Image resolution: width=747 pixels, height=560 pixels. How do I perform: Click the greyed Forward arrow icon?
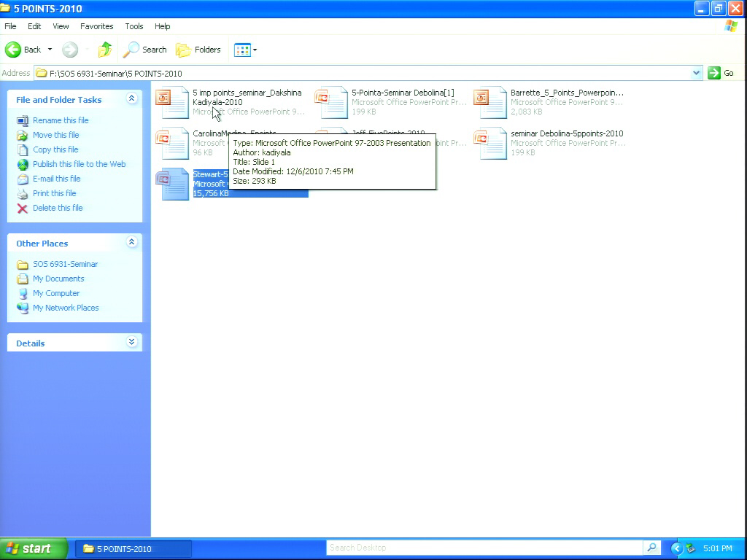(70, 50)
